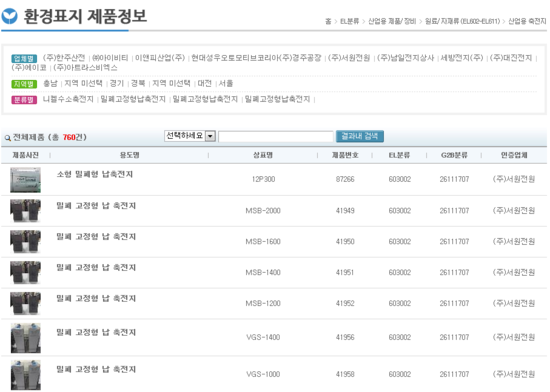Click the 760 total count text
Viewport: 550px width, 392px height.
[69, 137]
